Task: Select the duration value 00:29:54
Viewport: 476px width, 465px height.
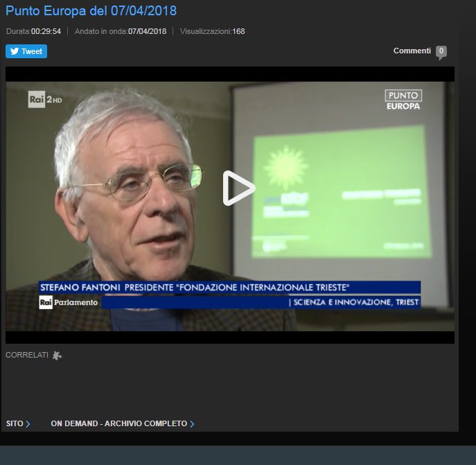Action: click(x=46, y=31)
